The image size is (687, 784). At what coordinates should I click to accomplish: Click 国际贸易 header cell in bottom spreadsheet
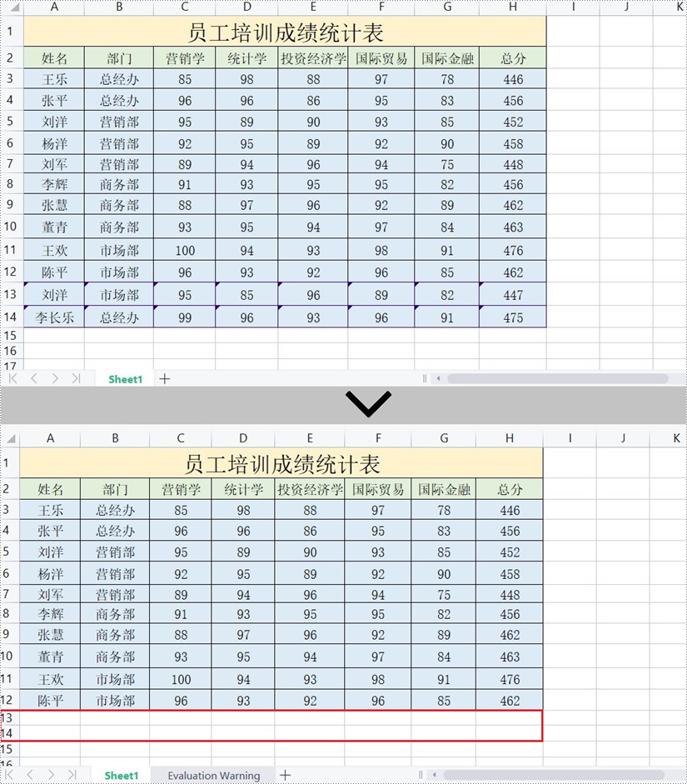378,489
